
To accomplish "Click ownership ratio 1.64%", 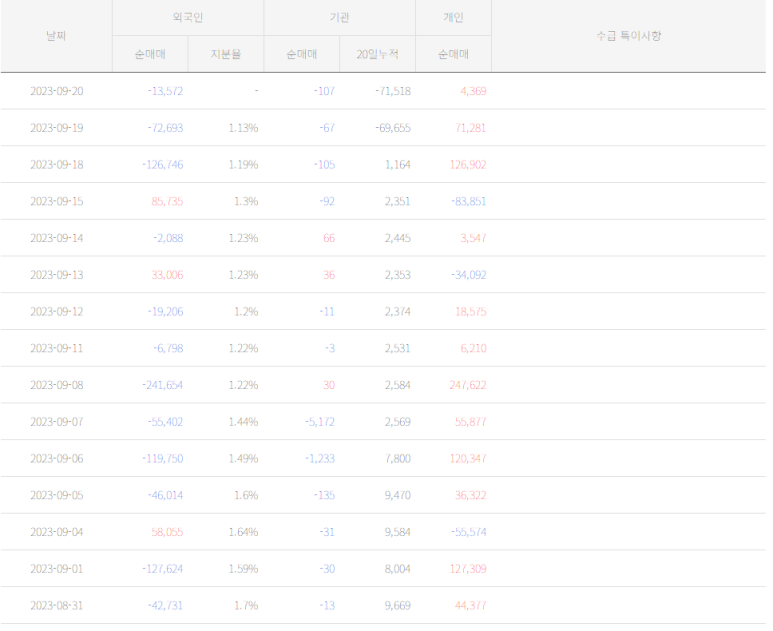I will tap(244, 532).
